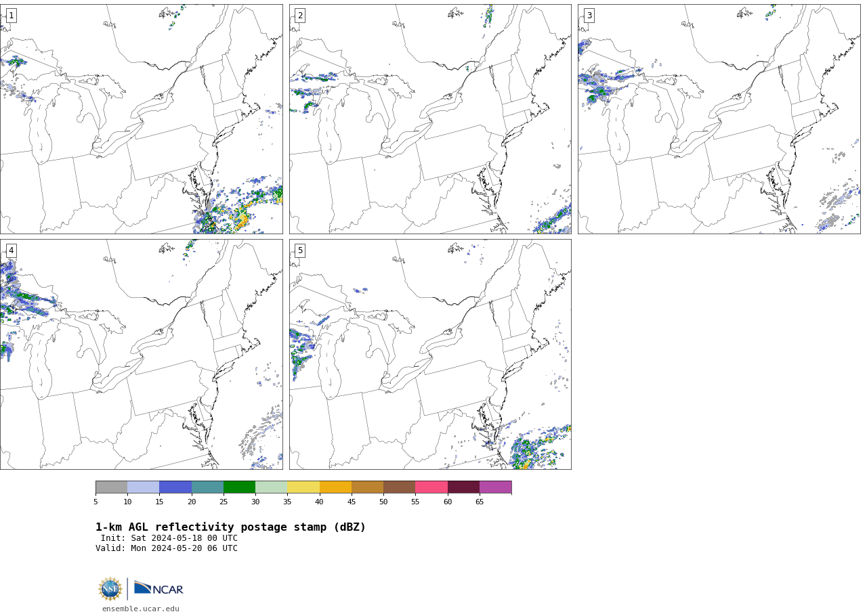Click the 'Valid: Mon 2024-05-20 06 UTC' text
867x616 pixels.
(x=167, y=548)
